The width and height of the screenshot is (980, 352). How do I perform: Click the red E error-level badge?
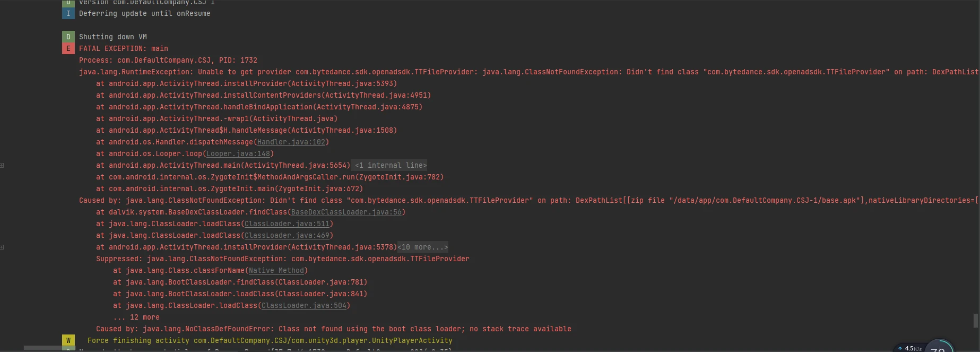[68, 48]
